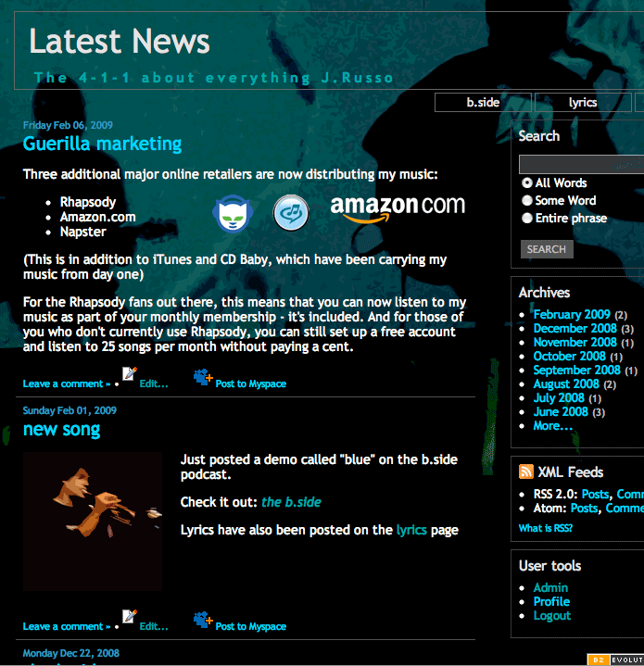Open the new song post title
The image size is (644, 666).
[61, 430]
